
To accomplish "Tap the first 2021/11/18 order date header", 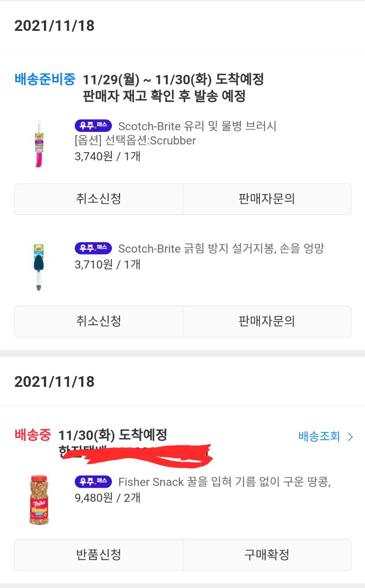I will [54, 26].
